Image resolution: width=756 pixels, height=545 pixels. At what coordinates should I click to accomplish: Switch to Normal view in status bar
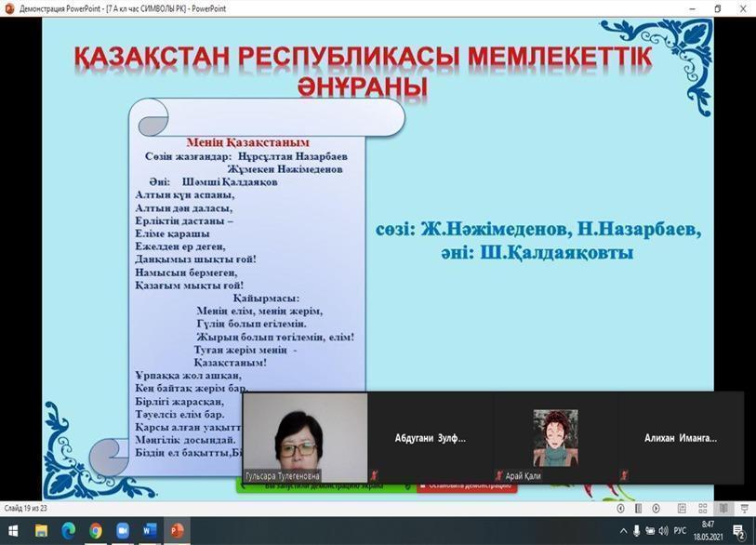683,509
